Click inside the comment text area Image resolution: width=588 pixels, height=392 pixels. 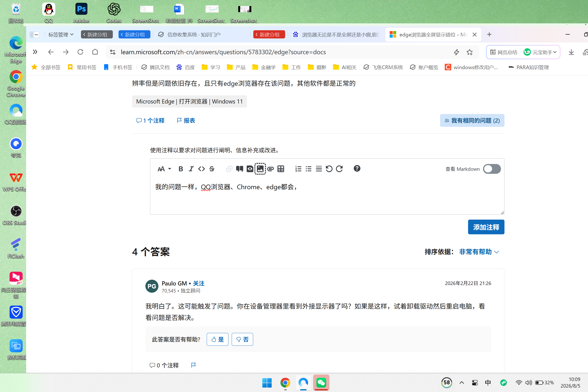pos(327,196)
